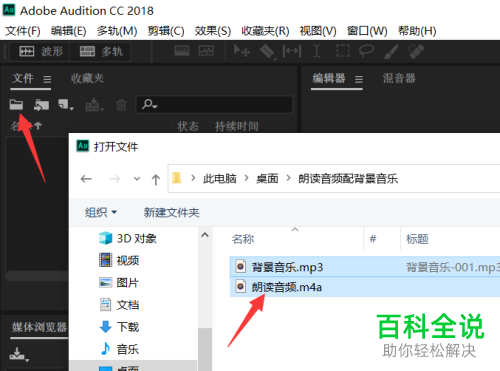Screen dimensions: 500x371
Task: Go up one folder level
Action: click(x=156, y=179)
